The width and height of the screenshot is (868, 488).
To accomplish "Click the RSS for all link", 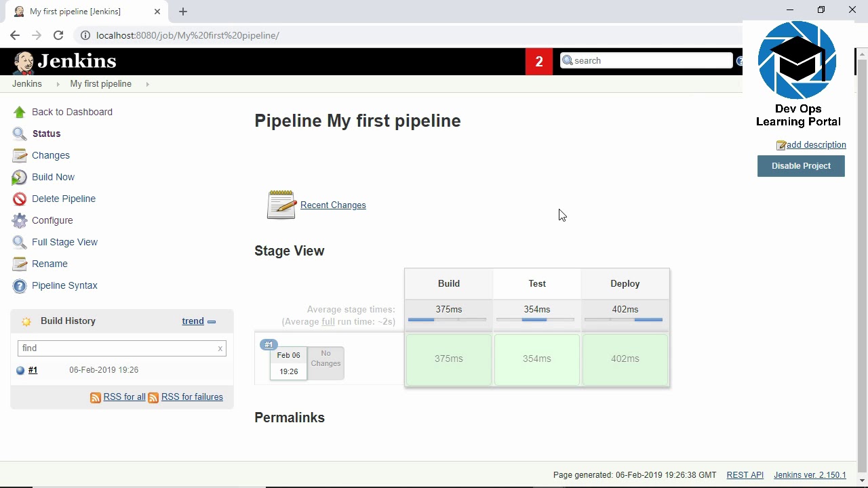I will pyautogui.click(x=124, y=397).
